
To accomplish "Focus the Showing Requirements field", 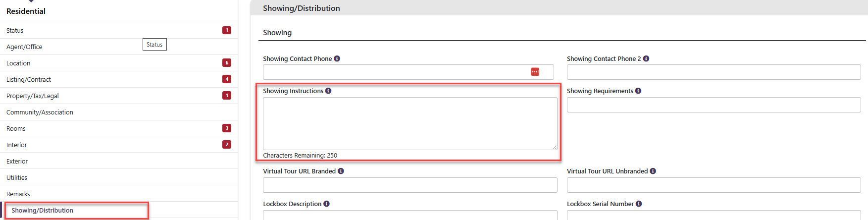I will click(714, 105).
